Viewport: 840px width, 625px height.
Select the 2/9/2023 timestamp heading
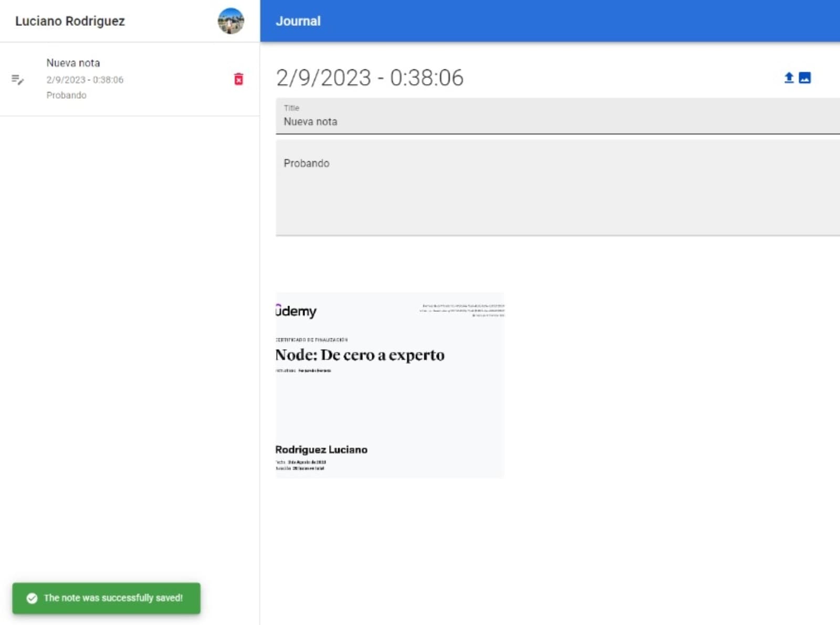pyautogui.click(x=370, y=78)
